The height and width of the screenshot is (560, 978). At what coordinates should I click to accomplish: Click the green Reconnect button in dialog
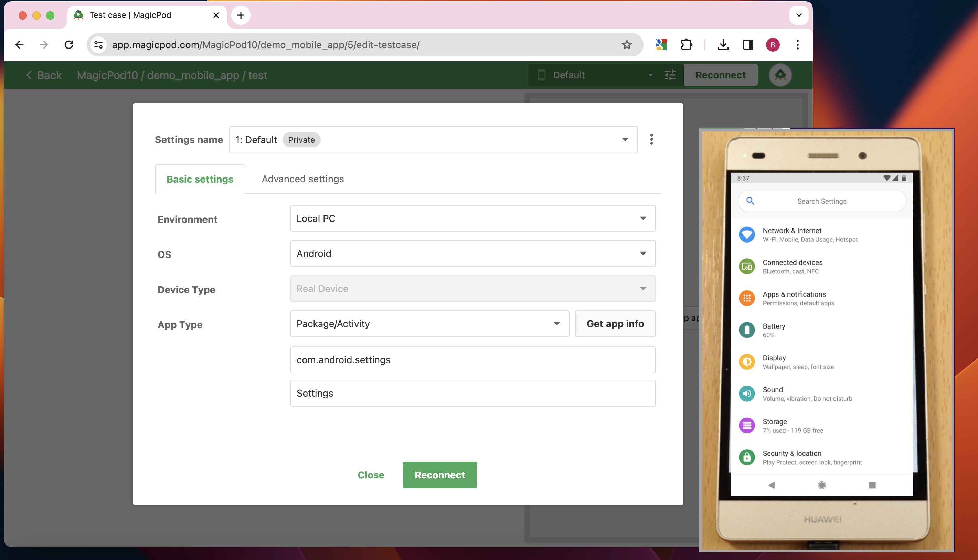[x=440, y=475]
